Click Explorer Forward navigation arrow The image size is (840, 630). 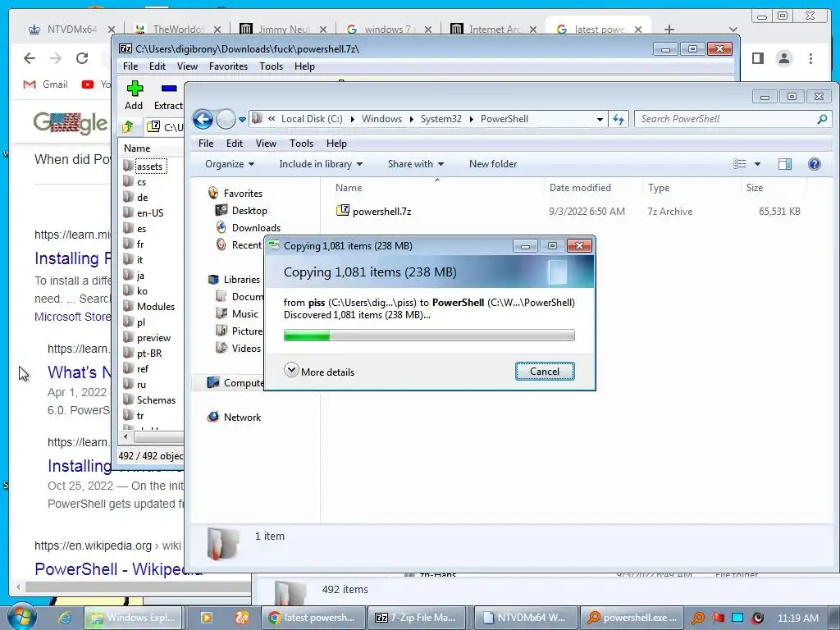point(226,119)
